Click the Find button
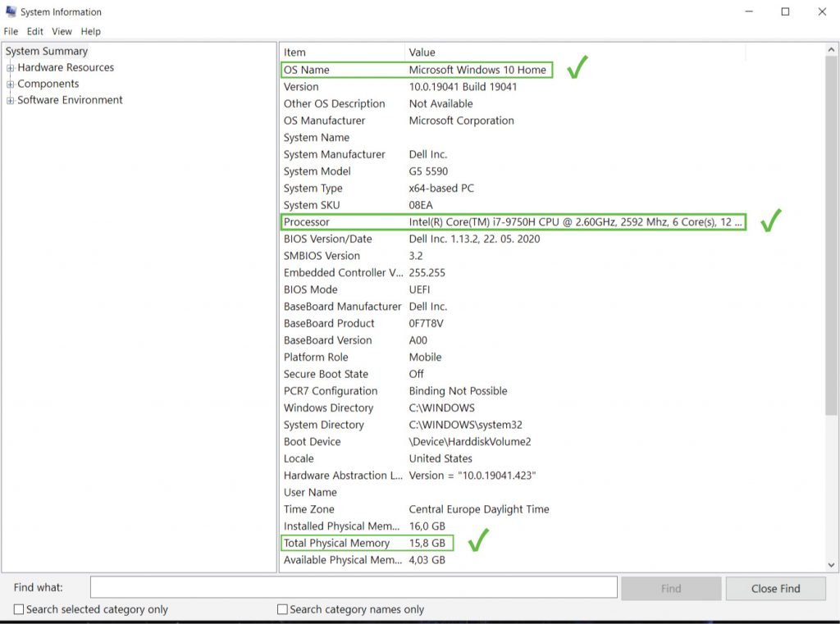Screen dimensions: 840x624 point(670,587)
